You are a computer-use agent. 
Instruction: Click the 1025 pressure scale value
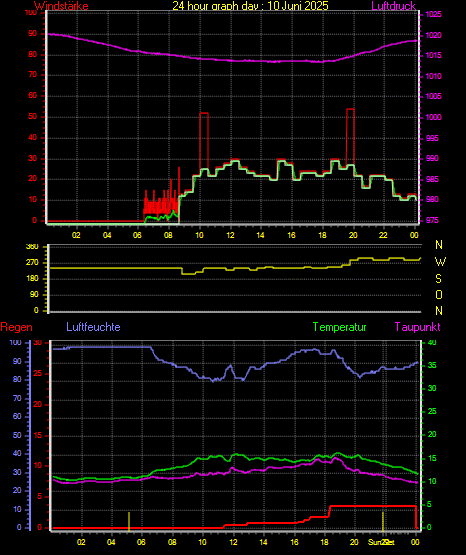(x=433, y=15)
